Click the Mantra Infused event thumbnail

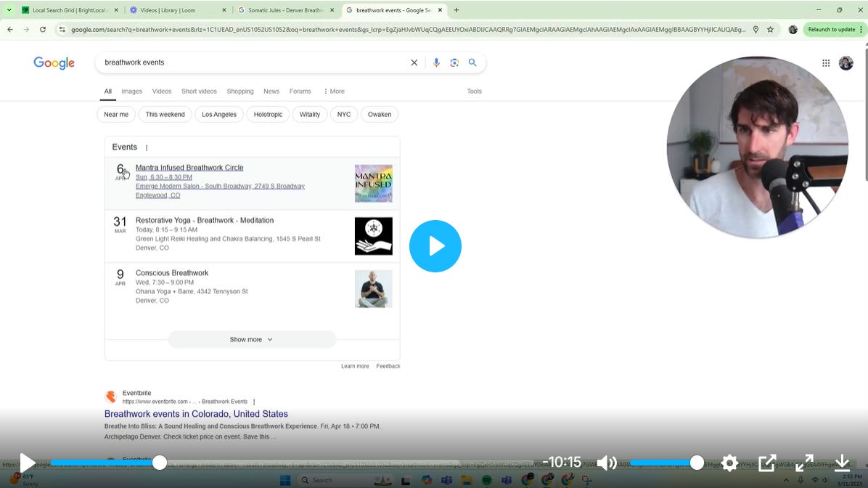374,183
